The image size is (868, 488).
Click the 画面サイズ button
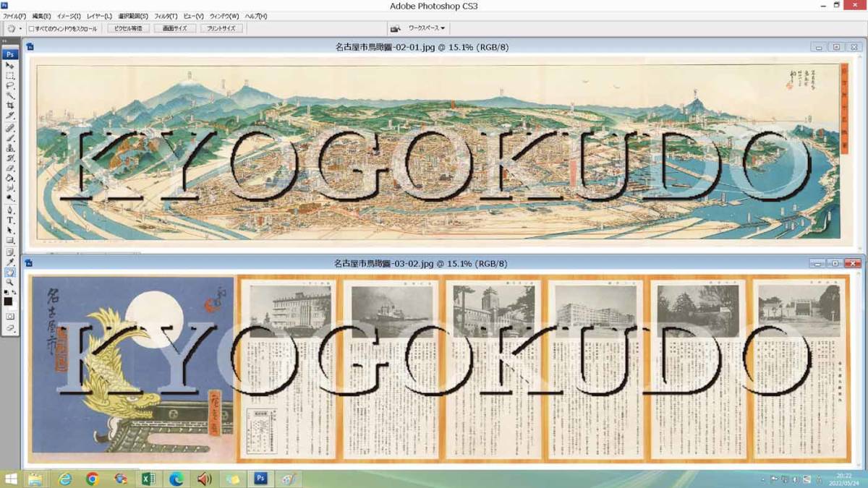click(x=174, y=29)
